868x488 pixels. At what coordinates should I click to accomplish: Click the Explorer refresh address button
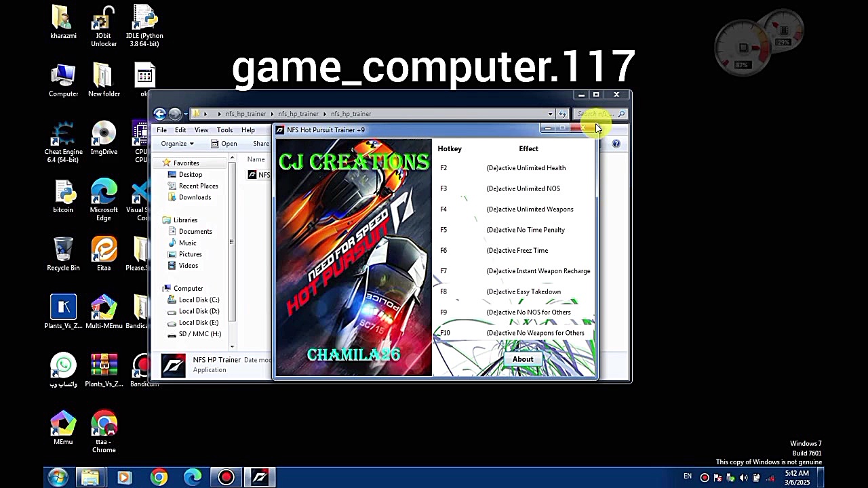561,114
